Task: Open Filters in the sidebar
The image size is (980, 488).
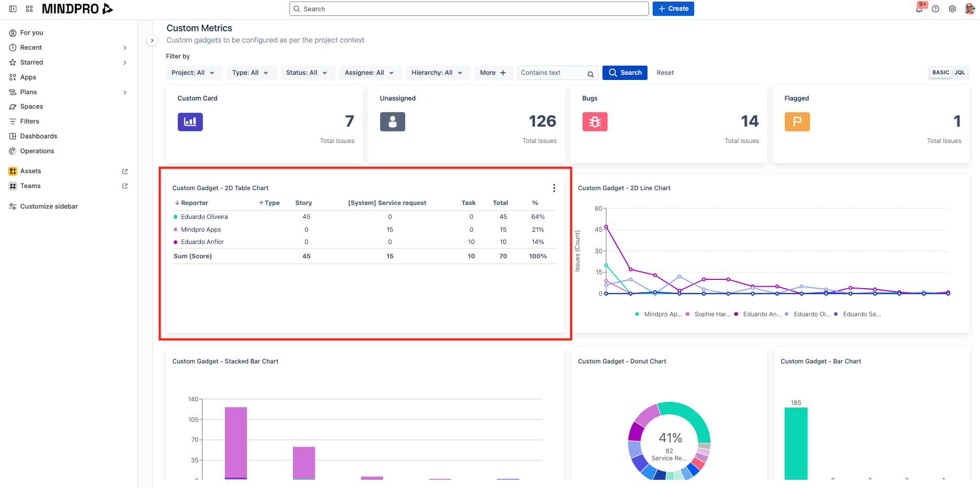Action: tap(30, 121)
